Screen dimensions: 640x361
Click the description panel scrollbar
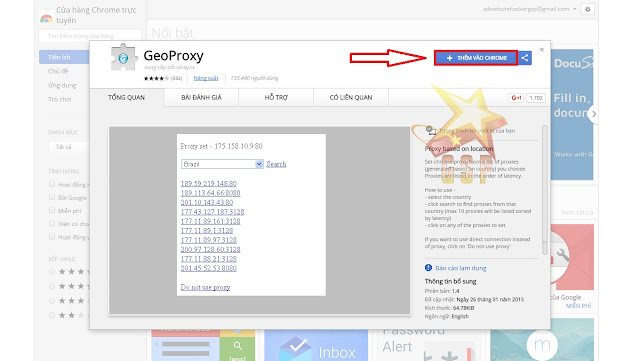click(544, 190)
